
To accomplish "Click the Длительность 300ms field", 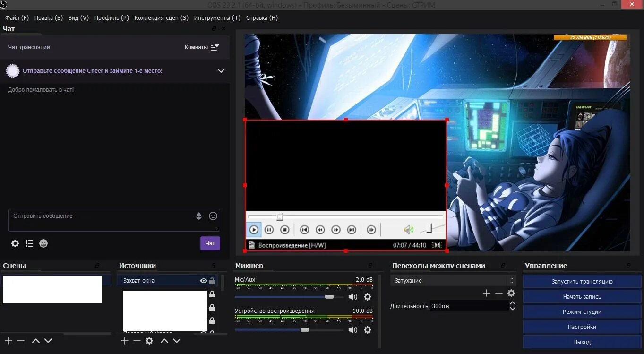I will [x=469, y=306].
